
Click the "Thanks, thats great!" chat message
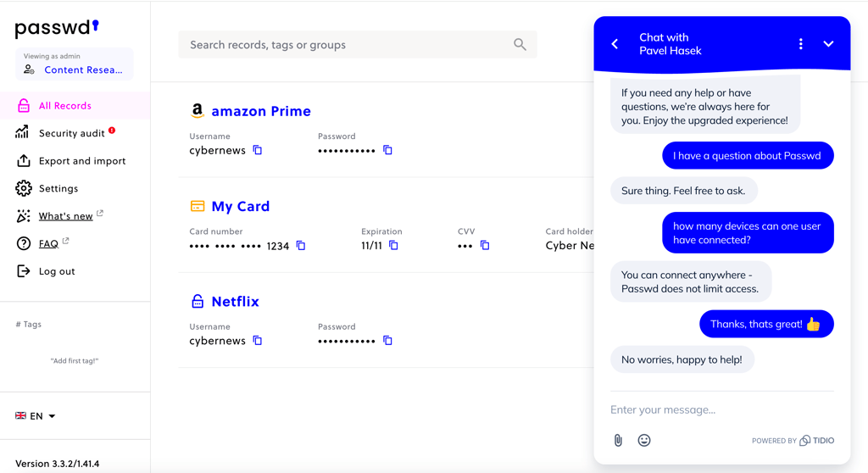pyautogui.click(x=766, y=324)
